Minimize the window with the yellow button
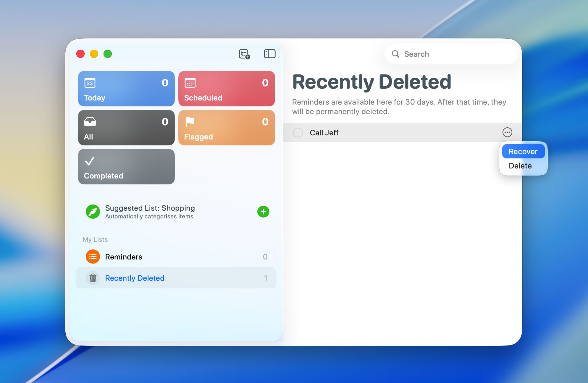Image resolution: width=588 pixels, height=383 pixels. click(94, 54)
